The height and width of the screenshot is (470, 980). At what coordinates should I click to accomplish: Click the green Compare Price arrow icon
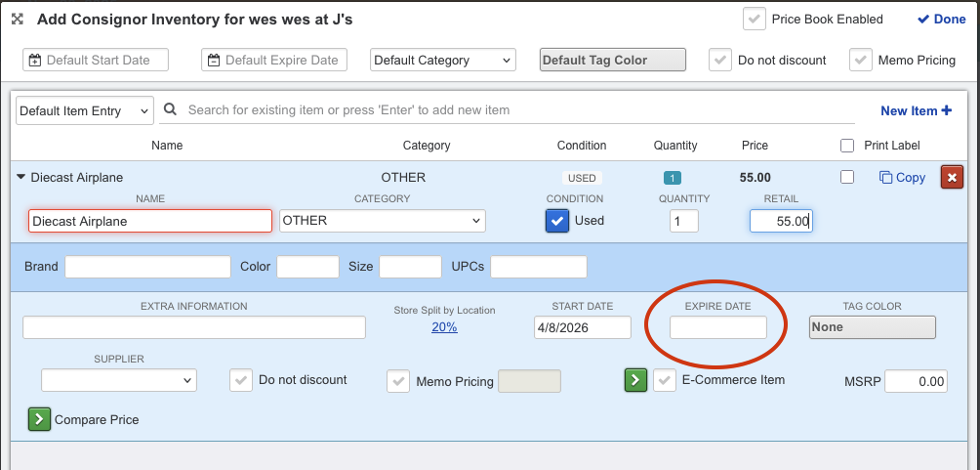[x=38, y=419]
